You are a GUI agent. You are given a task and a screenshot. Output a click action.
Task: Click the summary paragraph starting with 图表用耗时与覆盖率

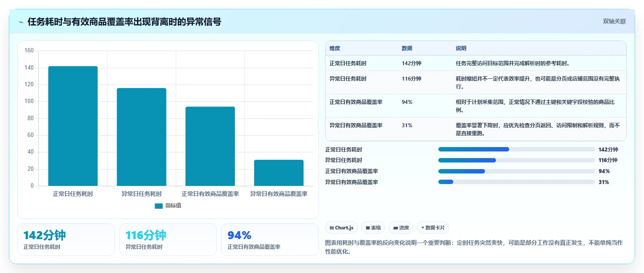(474, 247)
